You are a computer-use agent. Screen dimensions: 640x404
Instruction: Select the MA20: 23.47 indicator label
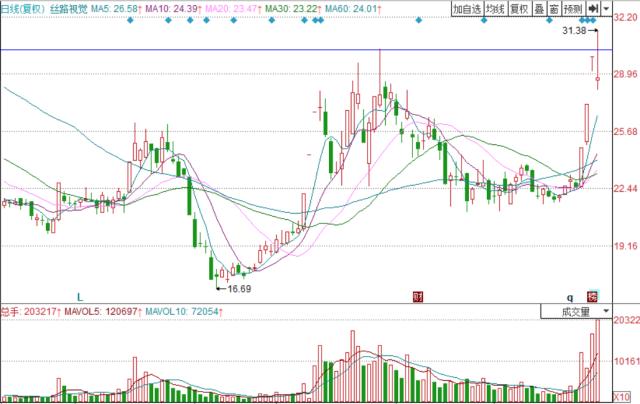click(233, 9)
